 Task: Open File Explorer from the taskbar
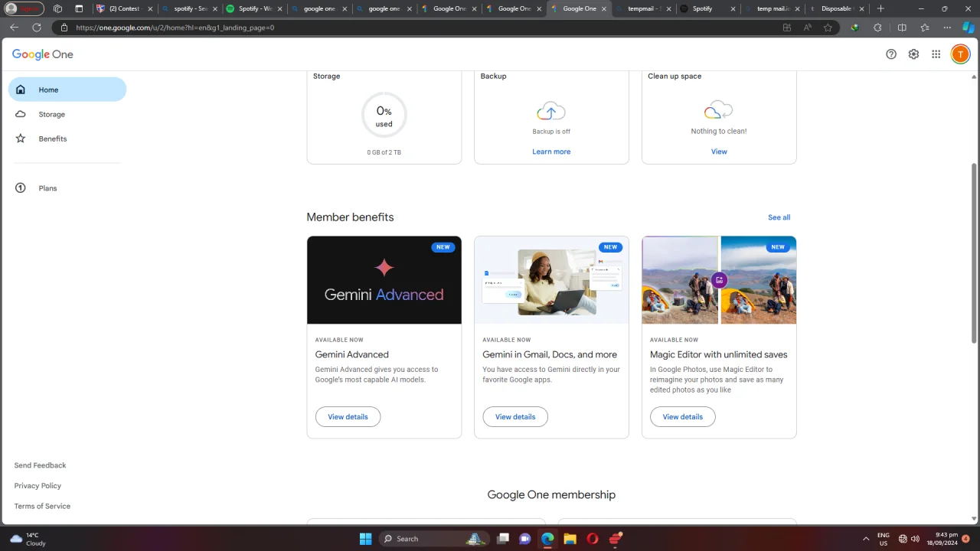[570, 539]
